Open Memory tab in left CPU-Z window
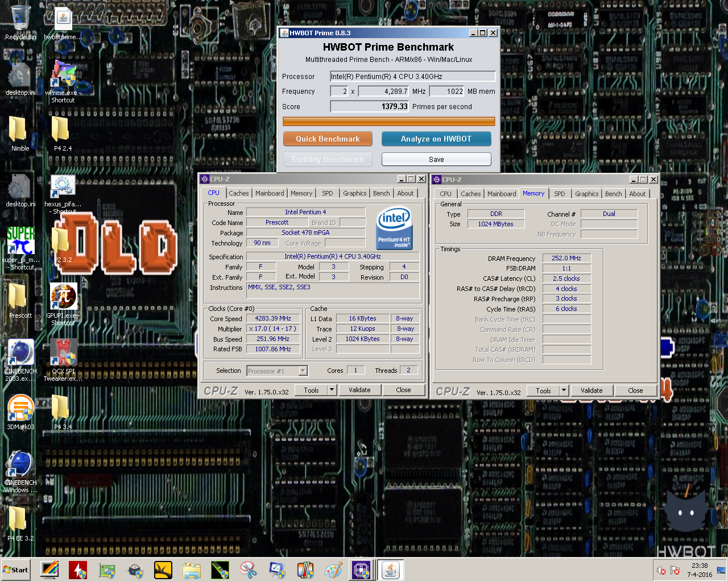The height and width of the screenshot is (582, 728). [301, 193]
